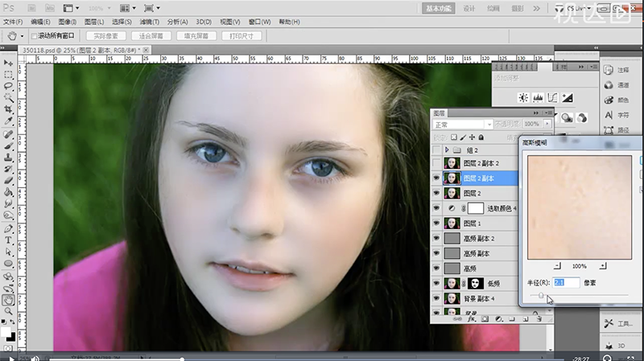Open the 图像(I) menu
This screenshot has height=361, width=644.
tap(68, 23)
